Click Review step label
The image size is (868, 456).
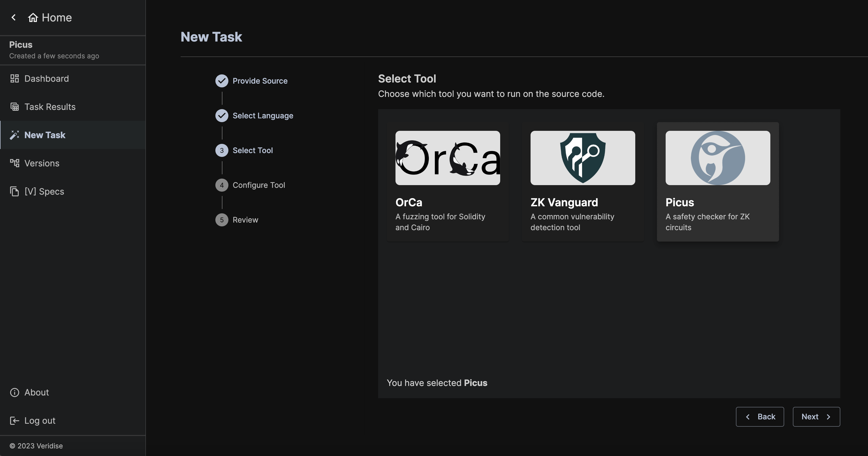(x=245, y=220)
